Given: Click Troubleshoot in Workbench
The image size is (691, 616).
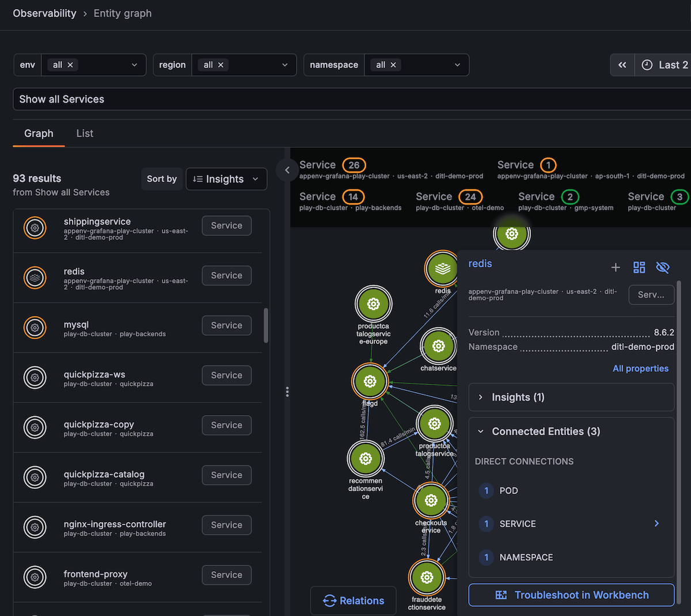Looking at the screenshot, I should [571, 595].
